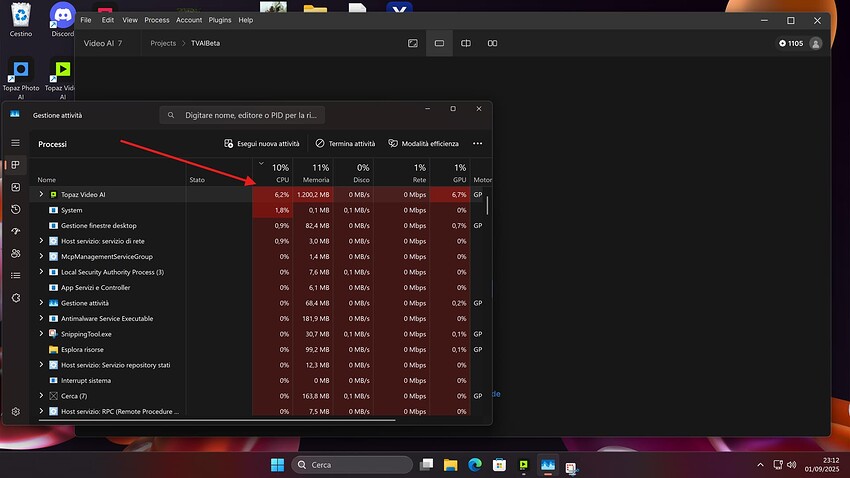Click Modalità efficienza button

coord(423,144)
